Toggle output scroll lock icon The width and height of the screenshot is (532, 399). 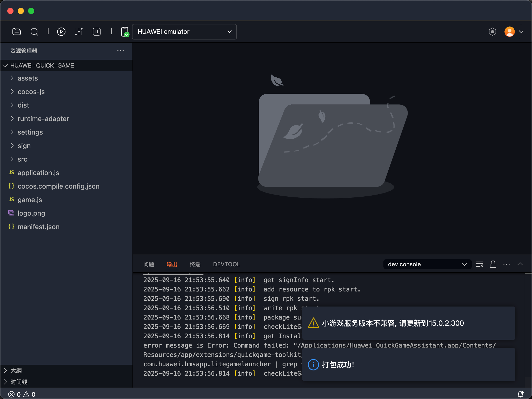(493, 264)
